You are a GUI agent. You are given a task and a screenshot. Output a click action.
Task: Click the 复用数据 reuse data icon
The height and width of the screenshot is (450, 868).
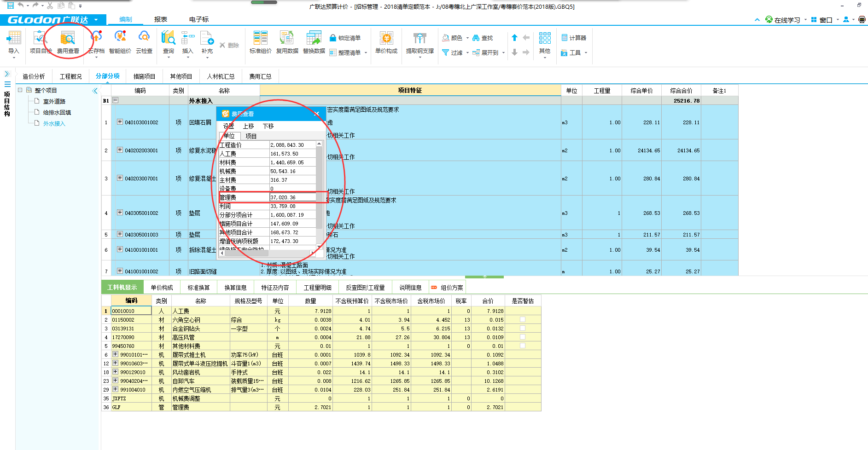tap(287, 38)
